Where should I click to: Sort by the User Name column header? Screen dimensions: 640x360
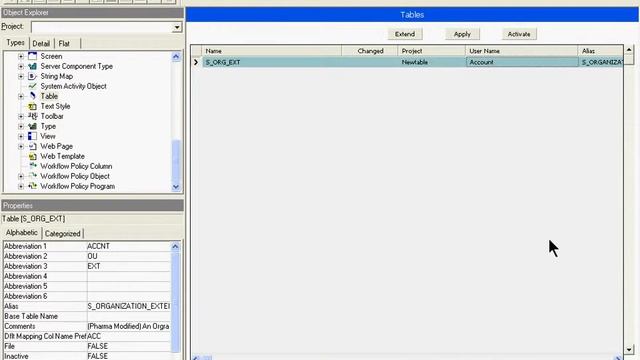click(x=522, y=51)
